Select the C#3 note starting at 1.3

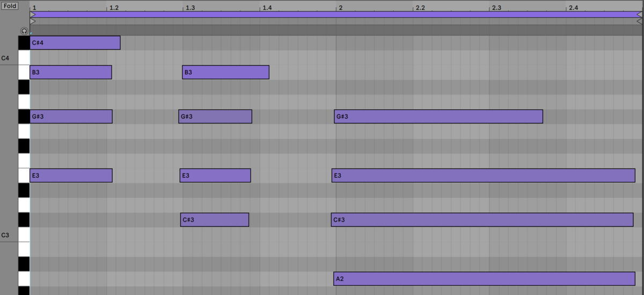215,220
